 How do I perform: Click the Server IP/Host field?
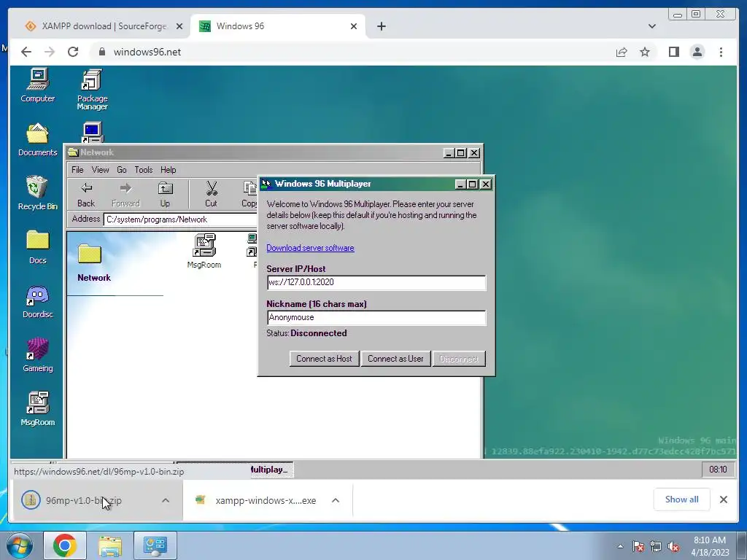[376, 282]
